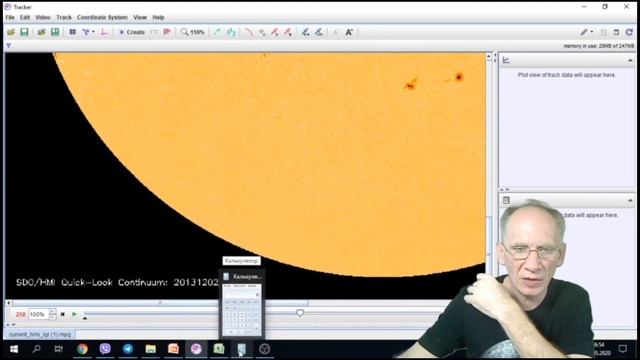Reset video to start frame
Screen dimensions: 640x360
[x=62, y=314]
